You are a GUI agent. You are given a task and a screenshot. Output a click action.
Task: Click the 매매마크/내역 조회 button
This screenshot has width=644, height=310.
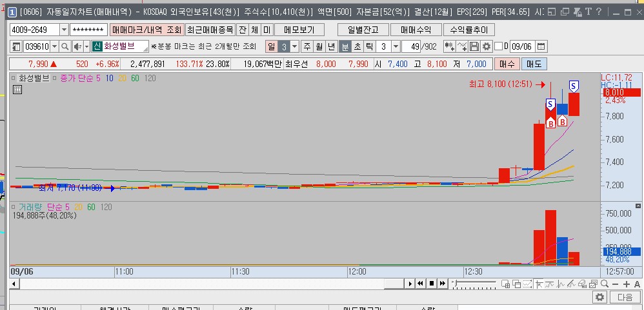point(146,30)
